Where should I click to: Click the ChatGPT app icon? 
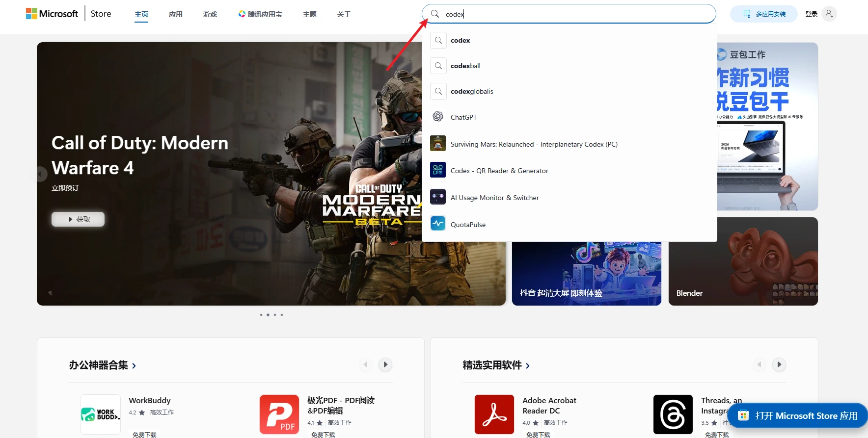[438, 117]
